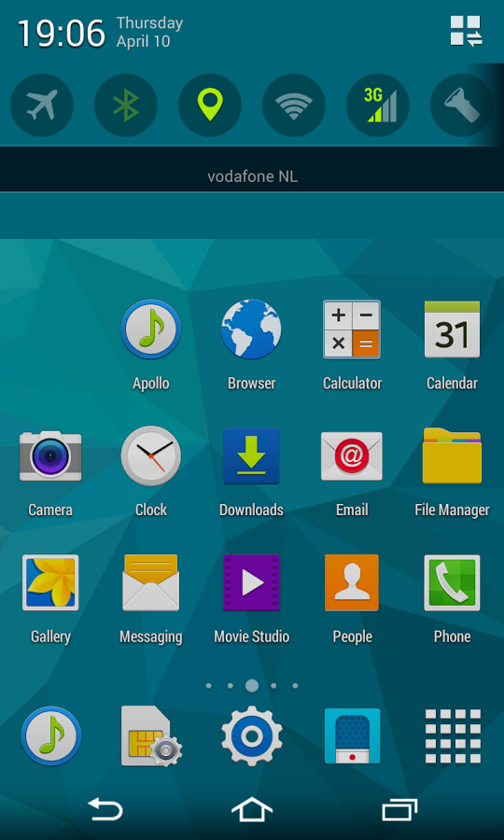The height and width of the screenshot is (840, 504).
Task: Open the Movie Studio app
Action: [251, 582]
